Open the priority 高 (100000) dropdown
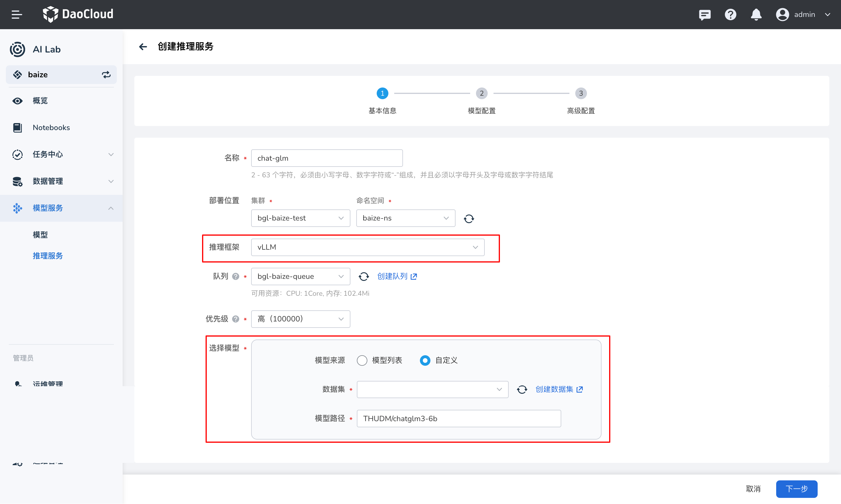The height and width of the screenshot is (504, 841). tap(300, 319)
